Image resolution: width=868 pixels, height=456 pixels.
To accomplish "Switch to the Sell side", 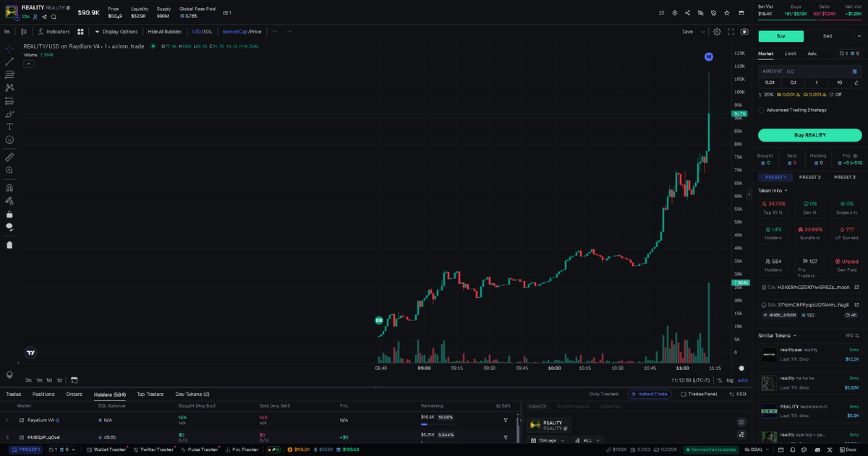I will click(827, 36).
